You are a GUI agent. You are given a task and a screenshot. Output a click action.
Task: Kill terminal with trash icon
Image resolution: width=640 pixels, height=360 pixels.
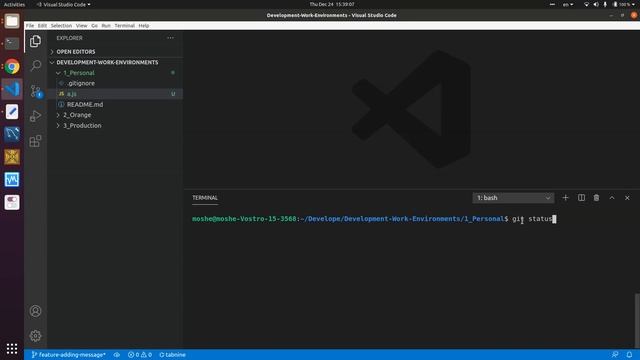[596, 198]
